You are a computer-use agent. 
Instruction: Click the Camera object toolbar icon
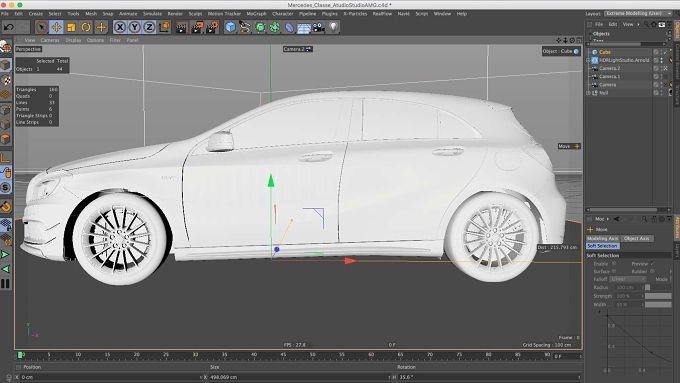(x=318, y=27)
